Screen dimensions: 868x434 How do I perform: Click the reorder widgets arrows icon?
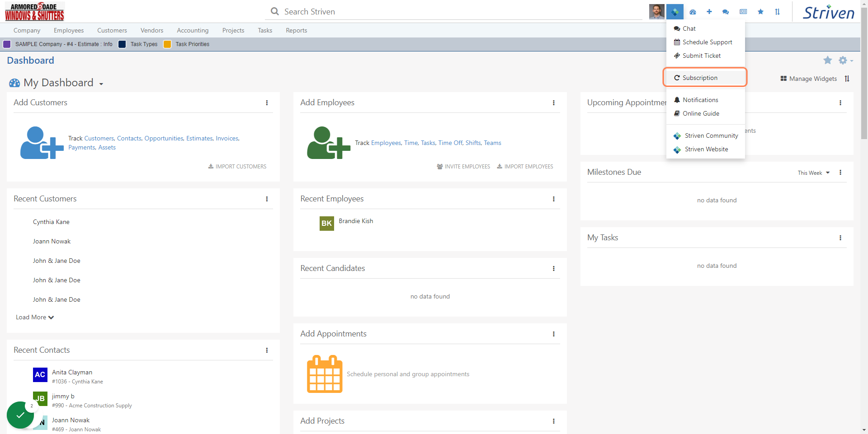tap(847, 79)
